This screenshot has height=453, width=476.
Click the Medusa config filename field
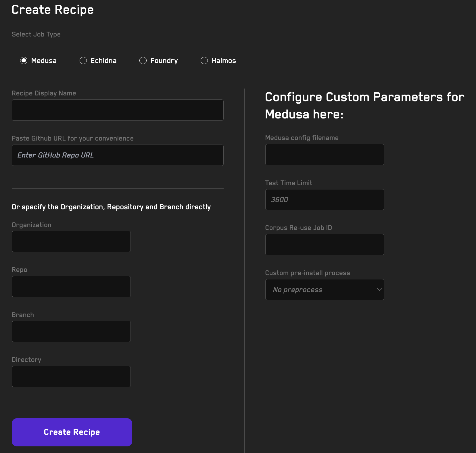click(x=325, y=155)
